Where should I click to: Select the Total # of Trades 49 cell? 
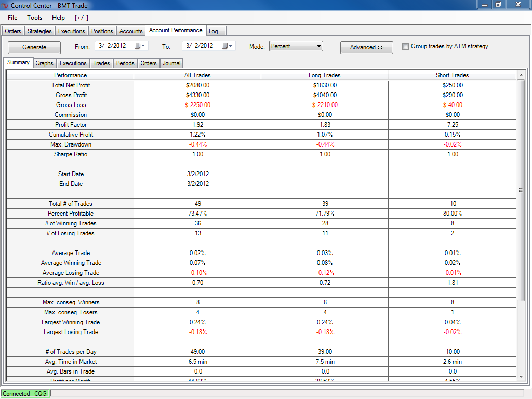coord(197,204)
